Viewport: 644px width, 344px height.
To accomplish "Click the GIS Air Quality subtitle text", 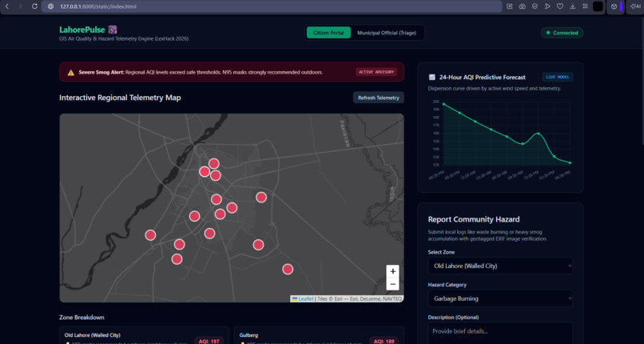I will point(124,38).
